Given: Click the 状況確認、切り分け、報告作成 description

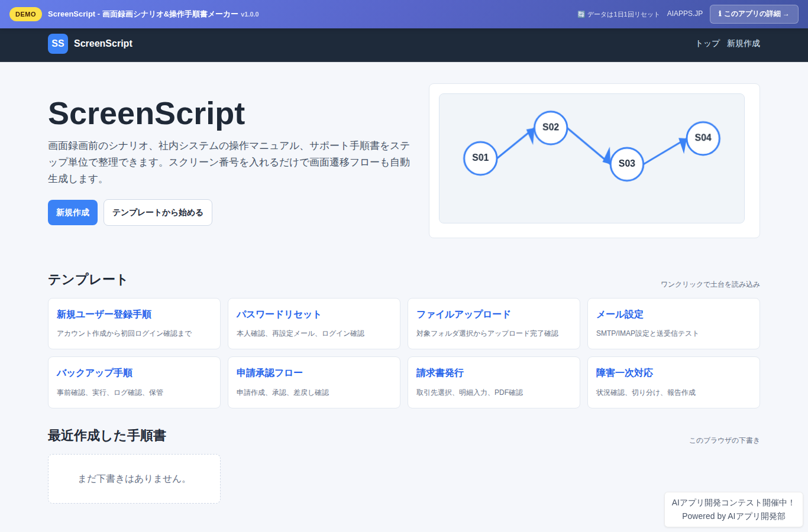Looking at the screenshot, I should (646, 392).
